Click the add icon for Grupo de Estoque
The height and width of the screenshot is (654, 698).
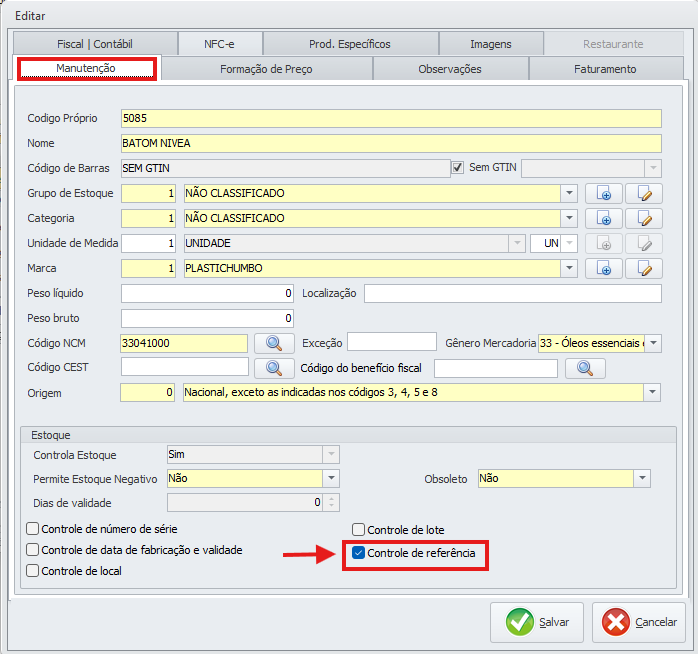pyautogui.click(x=604, y=193)
